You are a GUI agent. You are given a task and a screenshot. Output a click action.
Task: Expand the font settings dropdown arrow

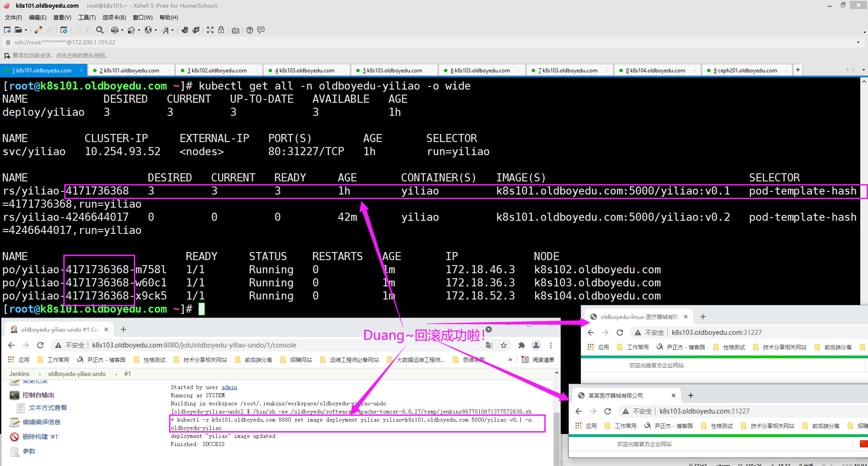click(x=172, y=30)
